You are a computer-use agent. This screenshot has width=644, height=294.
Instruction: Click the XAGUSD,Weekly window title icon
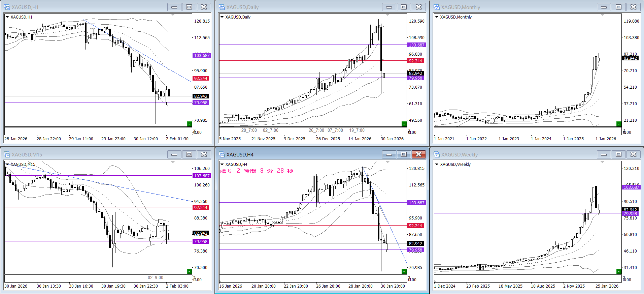click(437, 154)
